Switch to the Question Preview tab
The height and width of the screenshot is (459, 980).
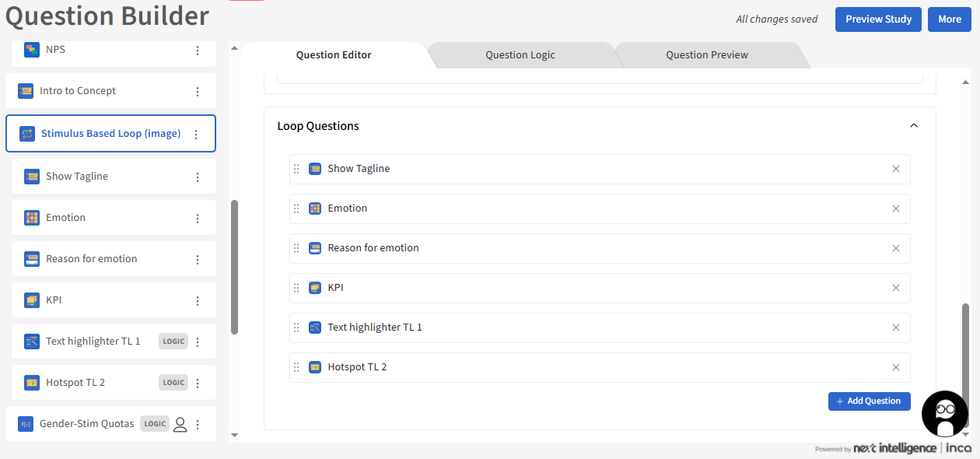coord(706,55)
